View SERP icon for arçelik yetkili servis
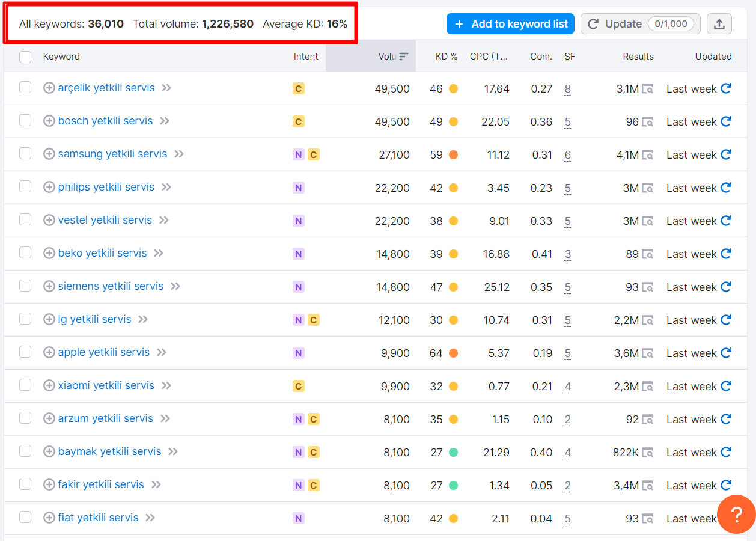The height and width of the screenshot is (541, 756). coord(647,89)
